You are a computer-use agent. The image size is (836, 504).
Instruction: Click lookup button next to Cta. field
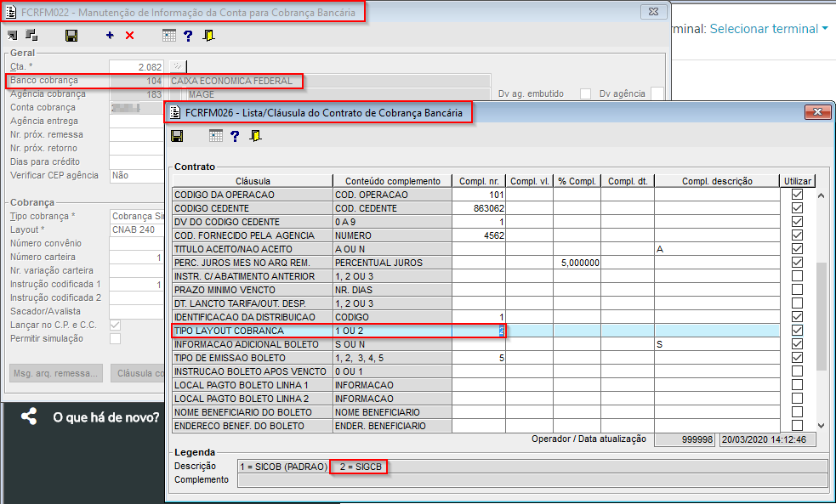click(x=178, y=66)
